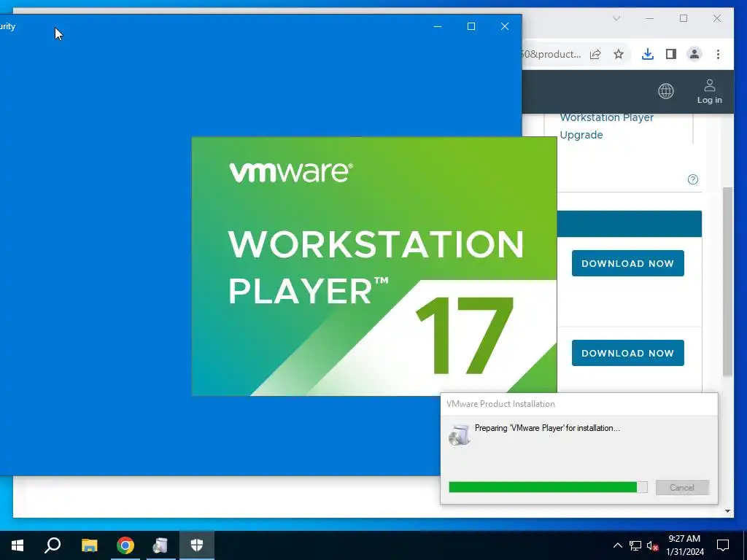Click the muted volume tray icon
Screen dimensions: 747x560
652,545
